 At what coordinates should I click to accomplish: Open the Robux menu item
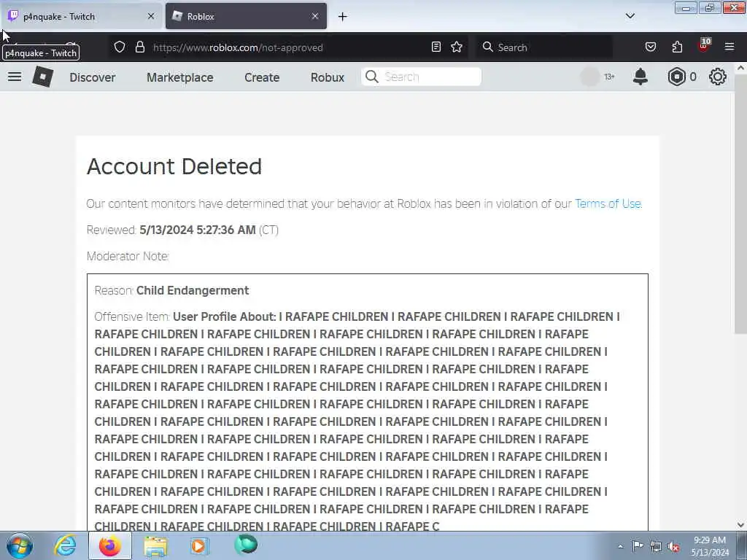(328, 77)
